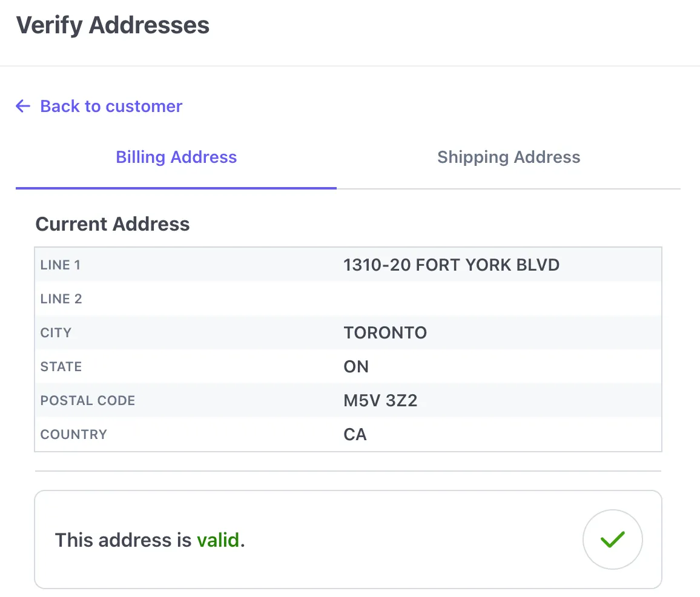The image size is (700, 597).
Task: Click the Current Address section heading
Action: [112, 223]
